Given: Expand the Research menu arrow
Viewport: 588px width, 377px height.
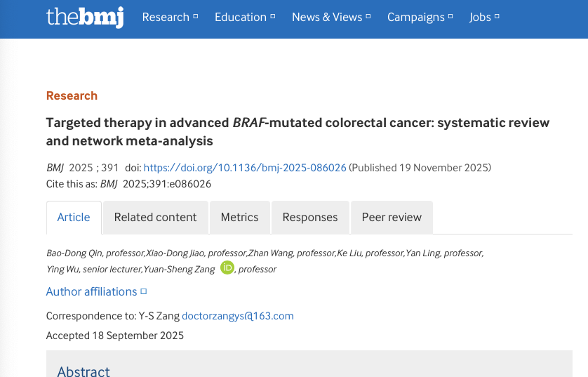Looking at the screenshot, I should (x=196, y=17).
